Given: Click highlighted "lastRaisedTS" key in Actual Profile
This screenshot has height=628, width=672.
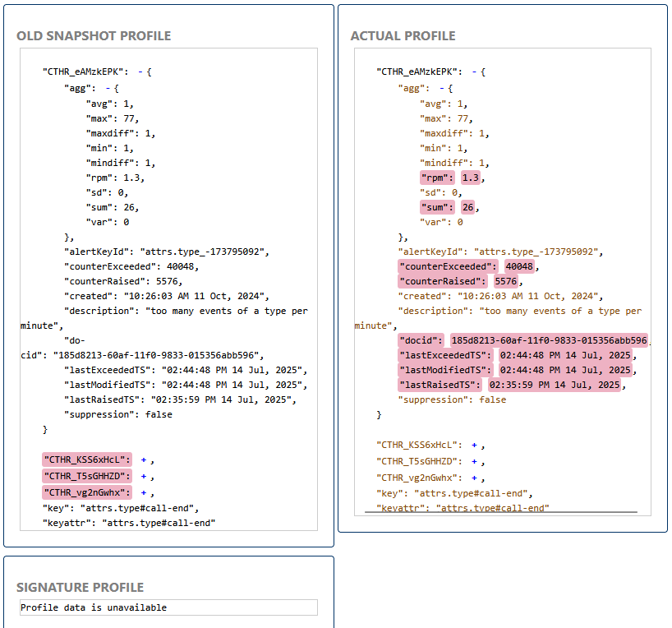Looking at the screenshot, I should [x=440, y=385].
